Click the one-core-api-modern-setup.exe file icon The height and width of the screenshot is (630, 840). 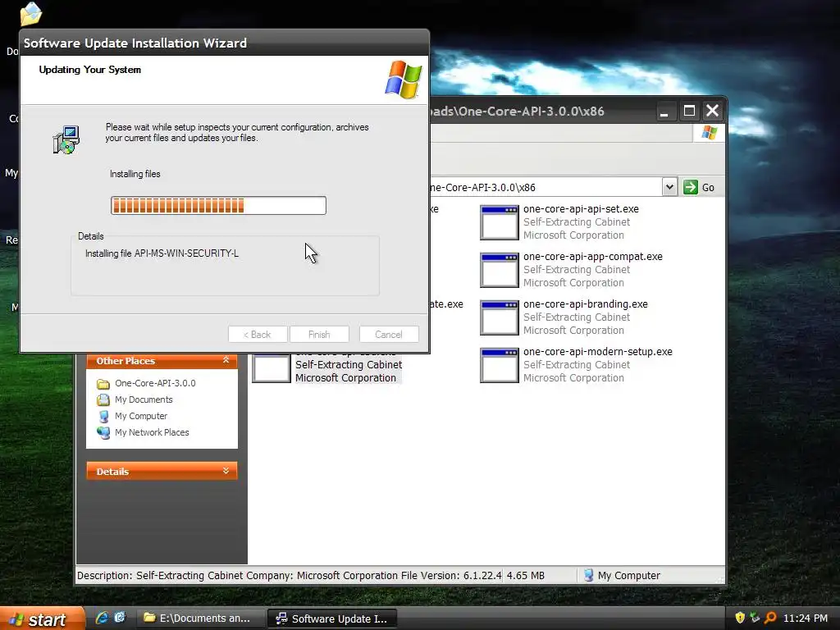point(500,366)
